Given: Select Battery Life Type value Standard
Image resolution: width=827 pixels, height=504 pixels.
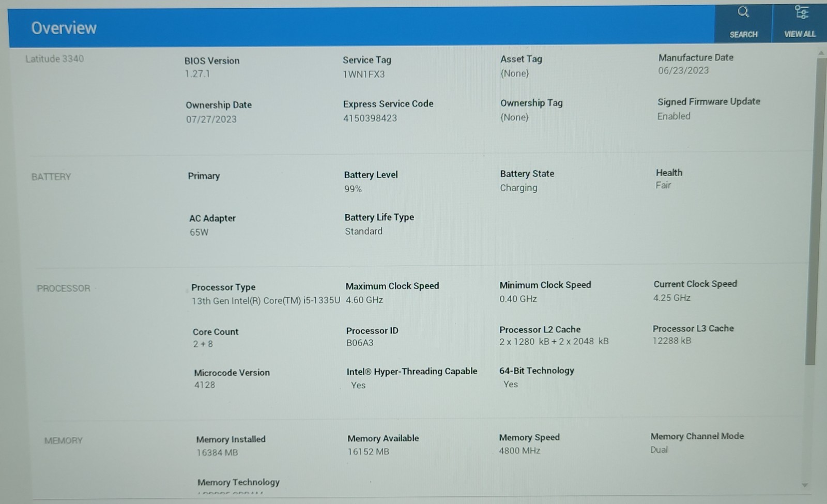Looking at the screenshot, I should (364, 232).
